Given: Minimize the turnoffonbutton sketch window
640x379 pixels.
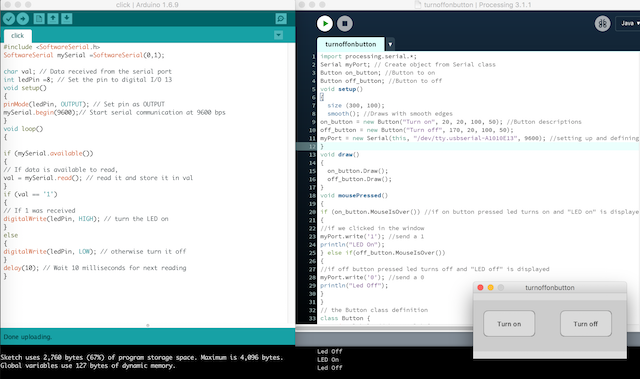Looking at the screenshot, I should pyautogui.click(x=491, y=288).
